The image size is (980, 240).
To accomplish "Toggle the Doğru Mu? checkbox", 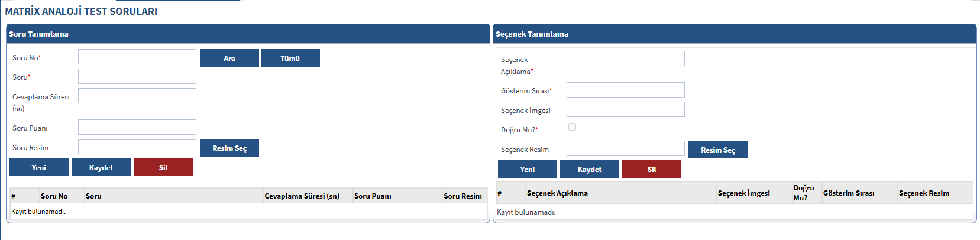I will point(572,127).
